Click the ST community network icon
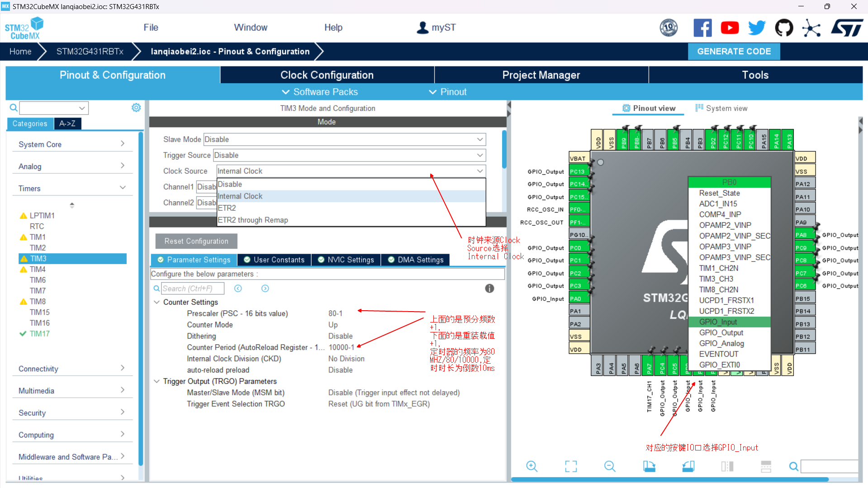Screen dimensions: 868x488 click(811, 28)
